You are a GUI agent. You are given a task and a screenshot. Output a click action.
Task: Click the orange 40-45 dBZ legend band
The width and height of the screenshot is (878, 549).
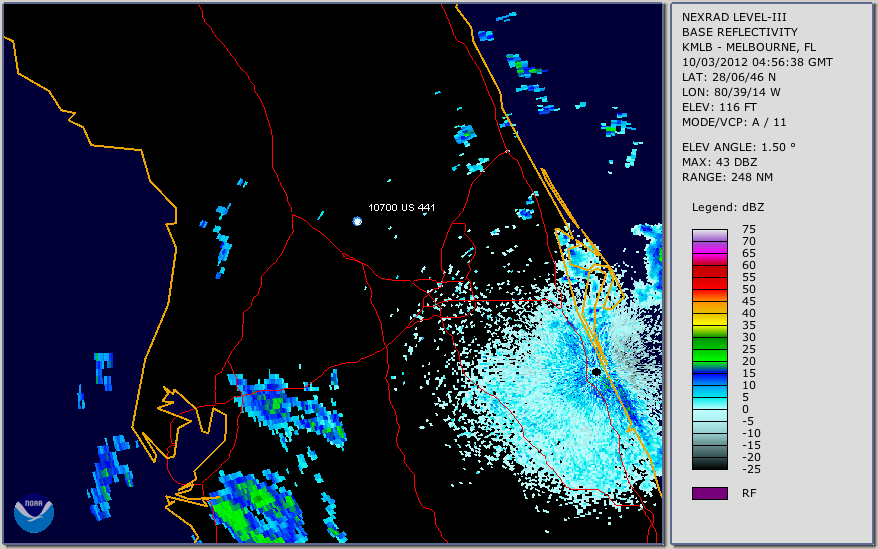[709, 307]
